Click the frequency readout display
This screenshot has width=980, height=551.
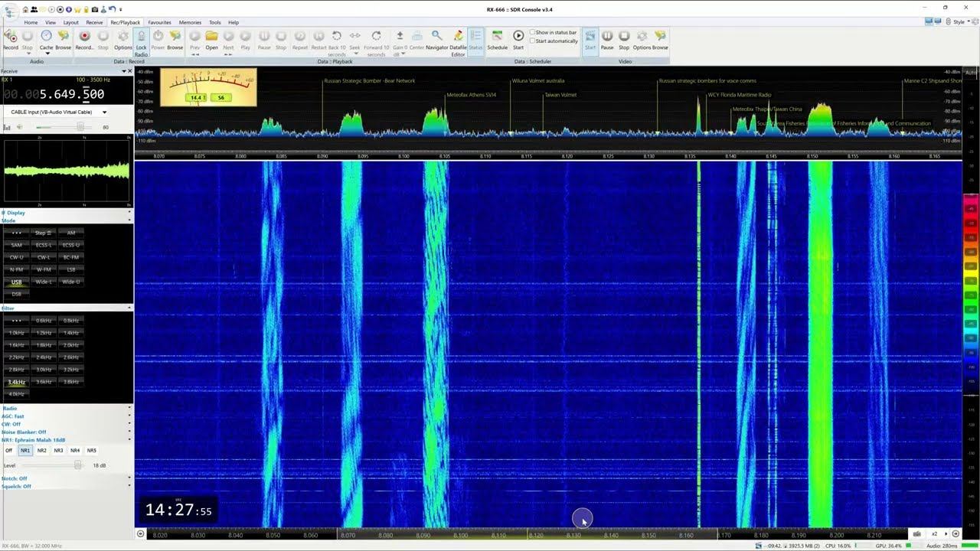[54, 94]
